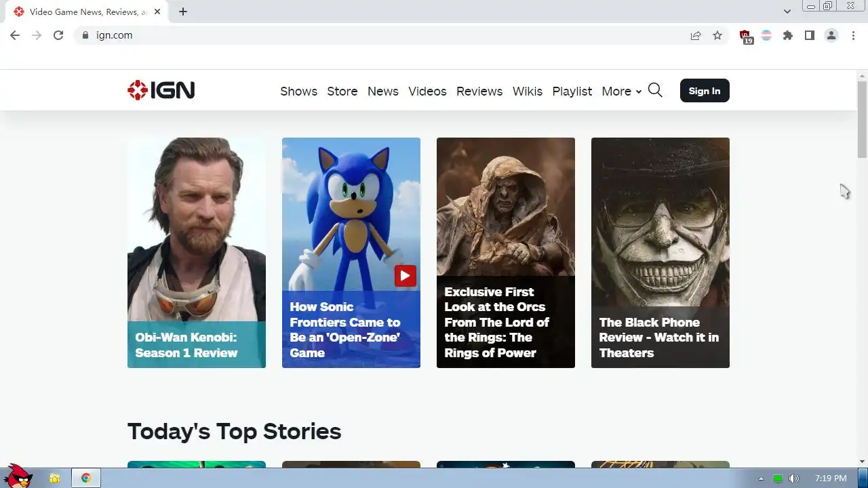
Task: Go to the News section
Action: pyautogui.click(x=383, y=91)
